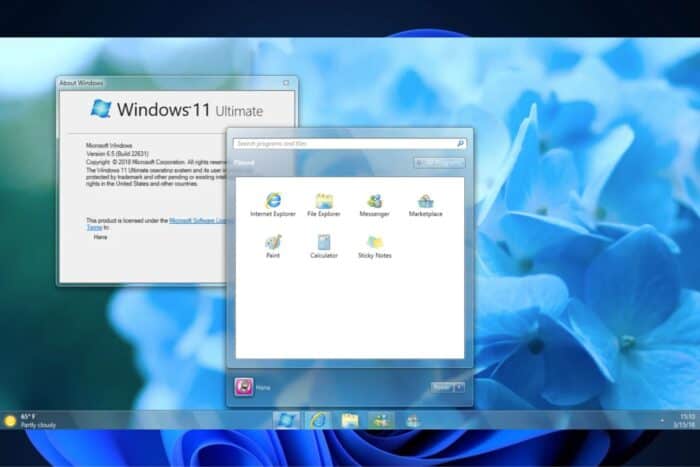Launch the Paint app
The height and width of the screenshot is (467, 700).
272,242
